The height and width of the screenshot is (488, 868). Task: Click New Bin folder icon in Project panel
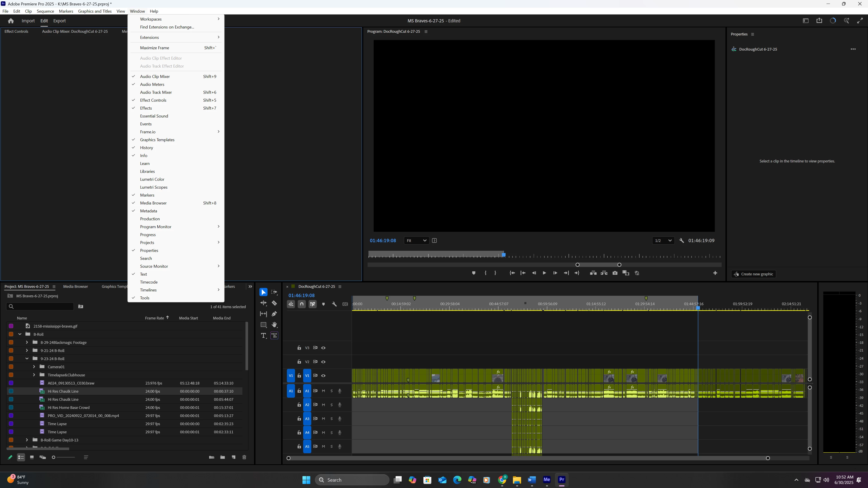222,457
